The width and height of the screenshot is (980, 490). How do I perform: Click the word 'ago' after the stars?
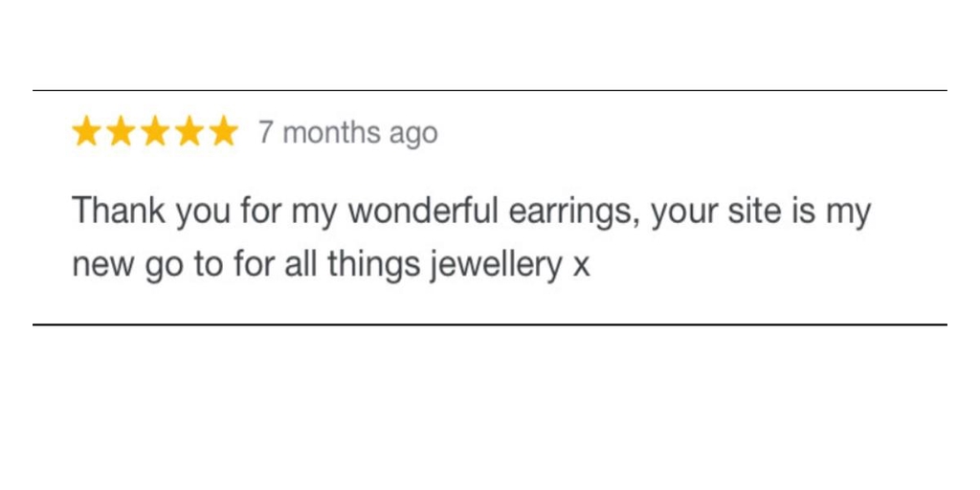413,136
